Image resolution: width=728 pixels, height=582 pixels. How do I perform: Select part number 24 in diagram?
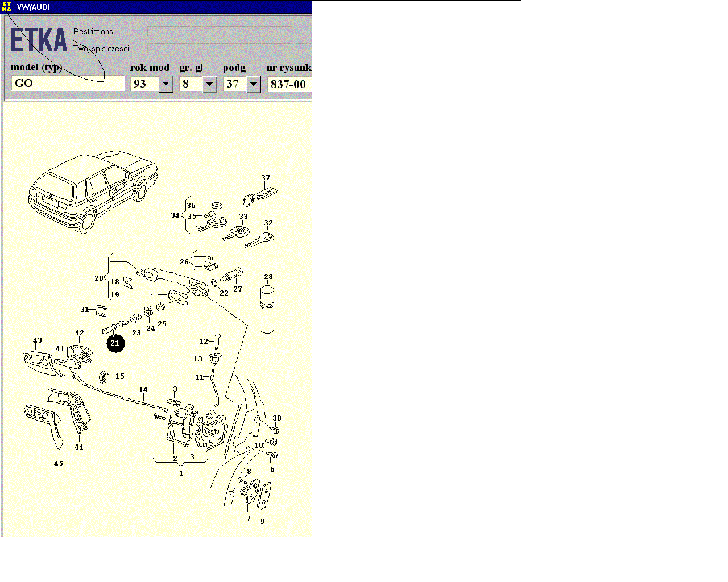pyautogui.click(x=151, y=329)
